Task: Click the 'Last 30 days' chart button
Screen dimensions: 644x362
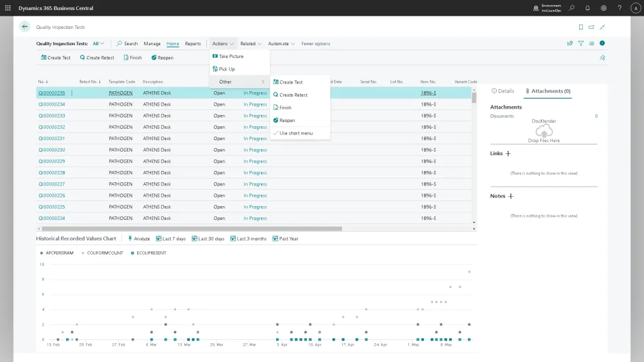Action: (x=211, y=239)
